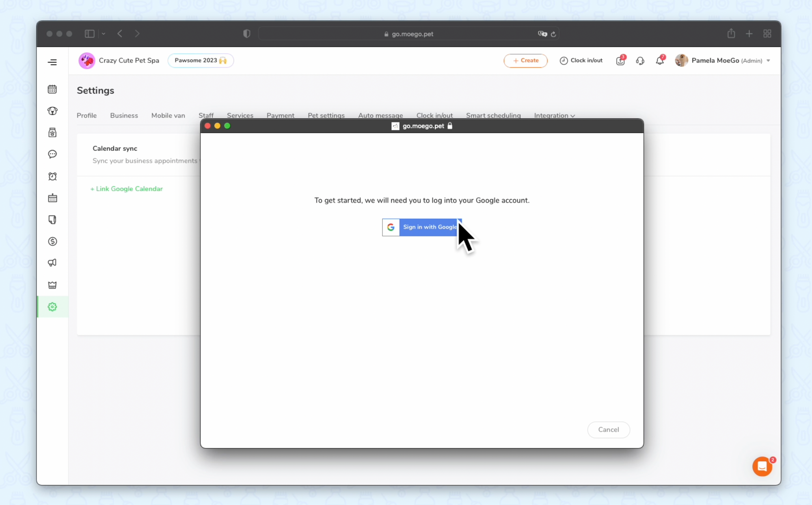Screen dimensions: 812x505
Task: Click the alarm clock reminder icon
Action: (52, 176)
